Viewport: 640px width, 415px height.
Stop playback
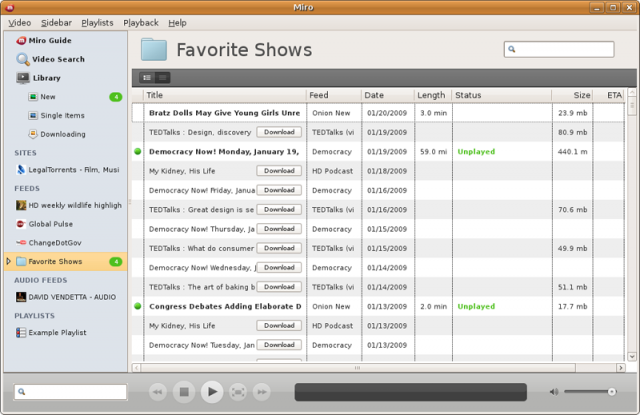tap(184, 392)
